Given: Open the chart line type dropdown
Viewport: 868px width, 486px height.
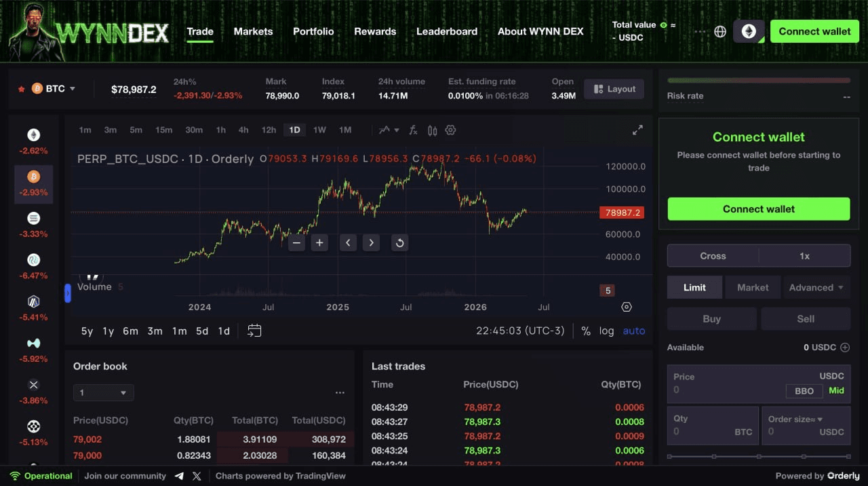Looking at the screenshot, I should point(389,130).
